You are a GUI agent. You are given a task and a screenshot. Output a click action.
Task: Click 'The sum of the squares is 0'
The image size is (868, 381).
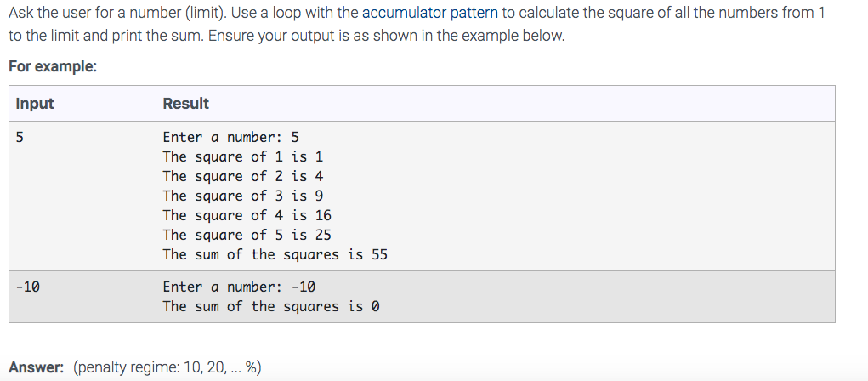pyautogui.click(x=271, y=306)
